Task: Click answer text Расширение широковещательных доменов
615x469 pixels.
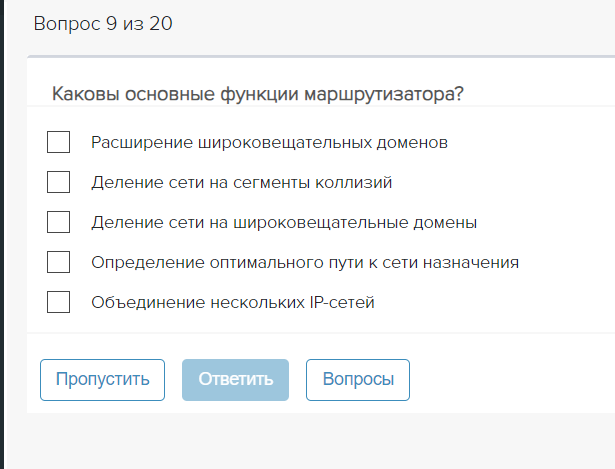Action: pyautogui.click(x=269, y=142)
